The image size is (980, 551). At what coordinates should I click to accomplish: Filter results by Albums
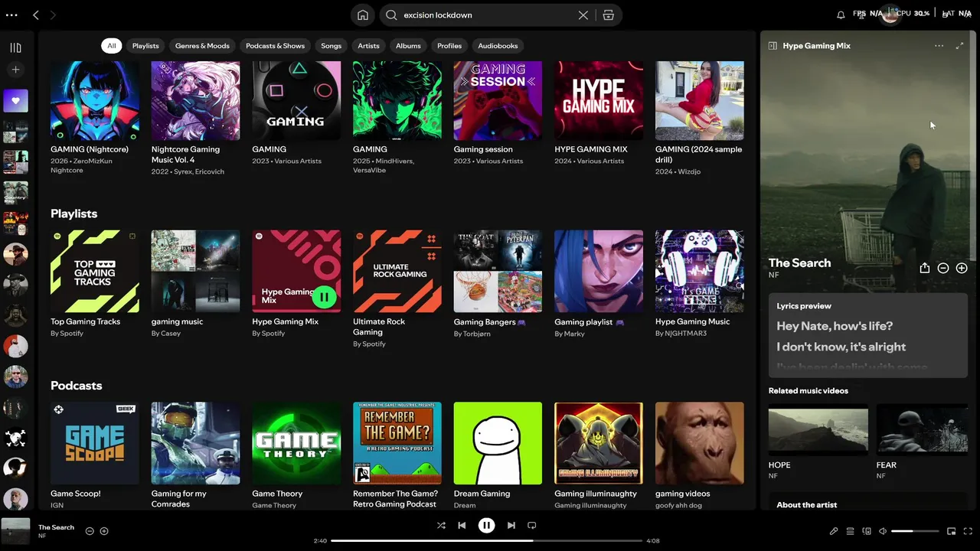[408, 46]
